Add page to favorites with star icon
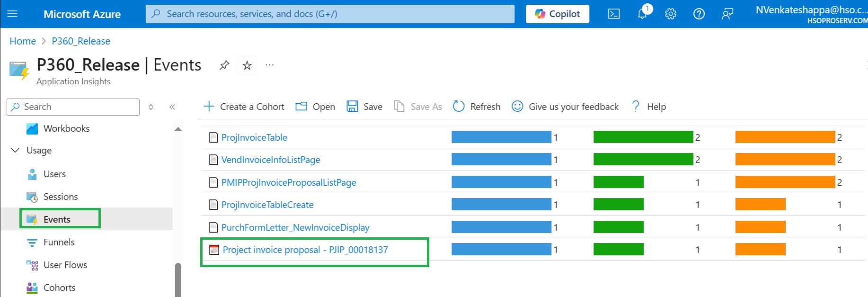 (247, 65)
